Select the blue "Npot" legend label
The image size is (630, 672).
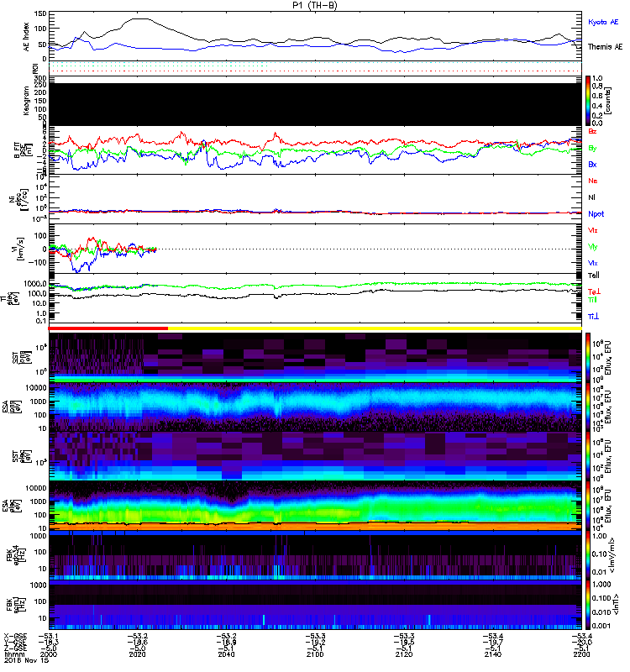coord(596,214)
